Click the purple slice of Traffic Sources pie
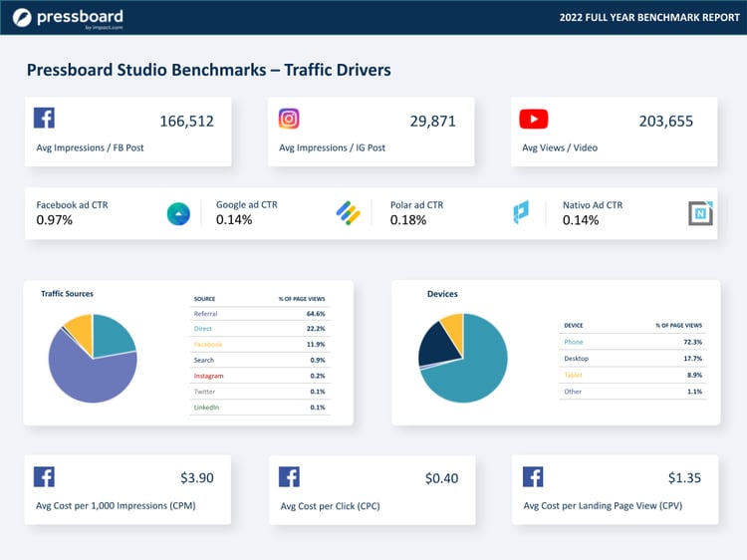 point(88,374)
